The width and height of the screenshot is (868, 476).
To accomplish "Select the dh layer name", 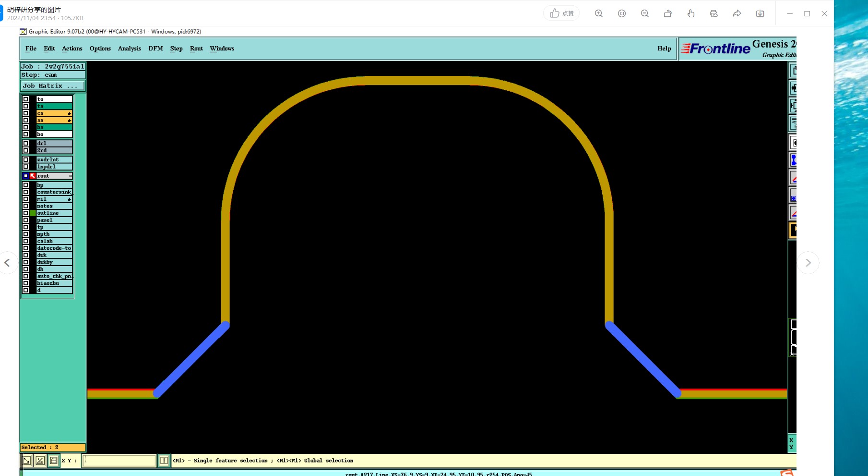I will [54, 269].
